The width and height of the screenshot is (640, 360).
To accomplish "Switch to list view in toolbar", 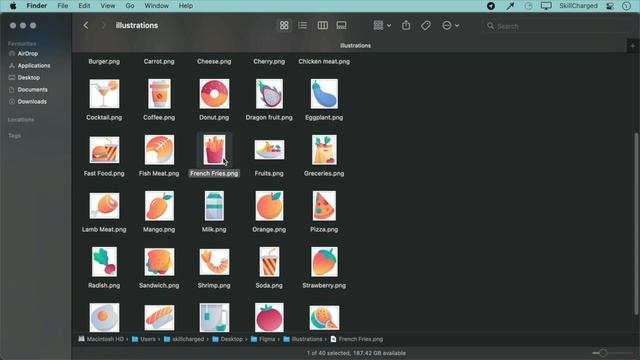I will 302,25.
